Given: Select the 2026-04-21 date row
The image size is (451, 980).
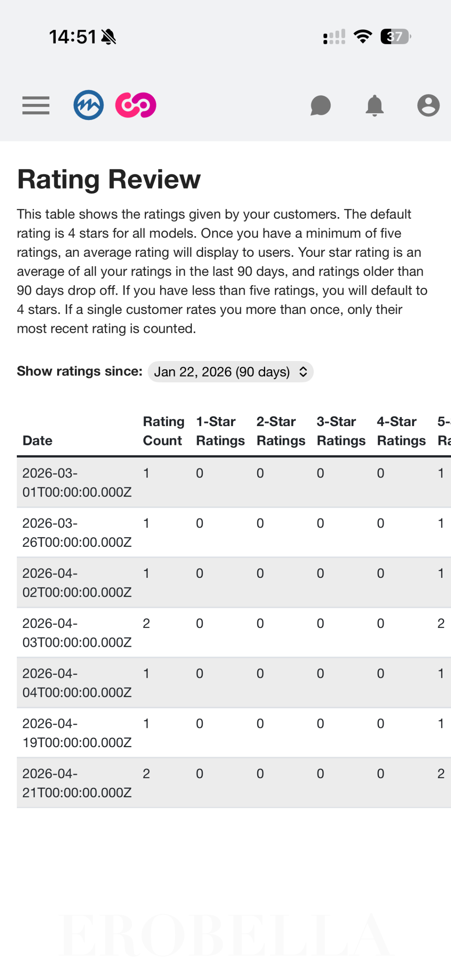Looking at the screenshot, I should tap(77, 783).
